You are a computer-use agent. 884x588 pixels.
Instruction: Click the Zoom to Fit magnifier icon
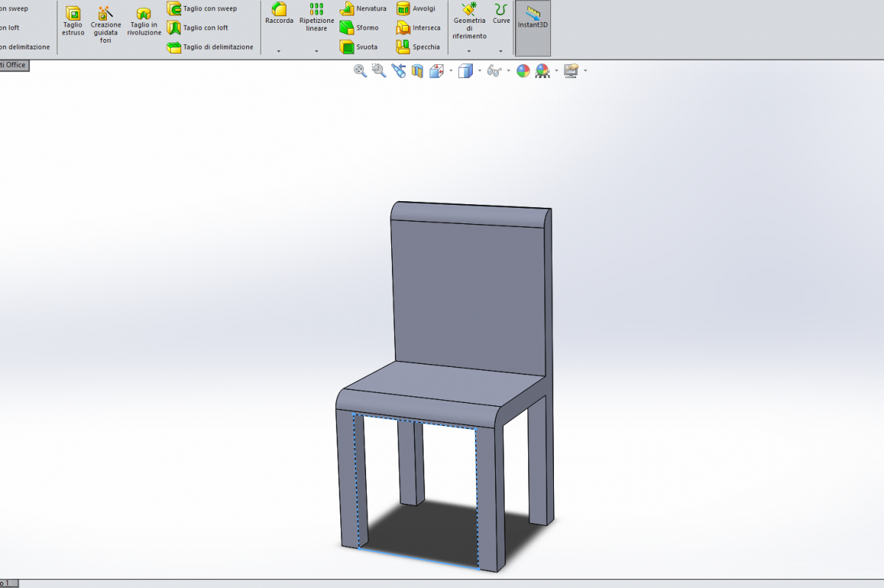tap(360, 71)
